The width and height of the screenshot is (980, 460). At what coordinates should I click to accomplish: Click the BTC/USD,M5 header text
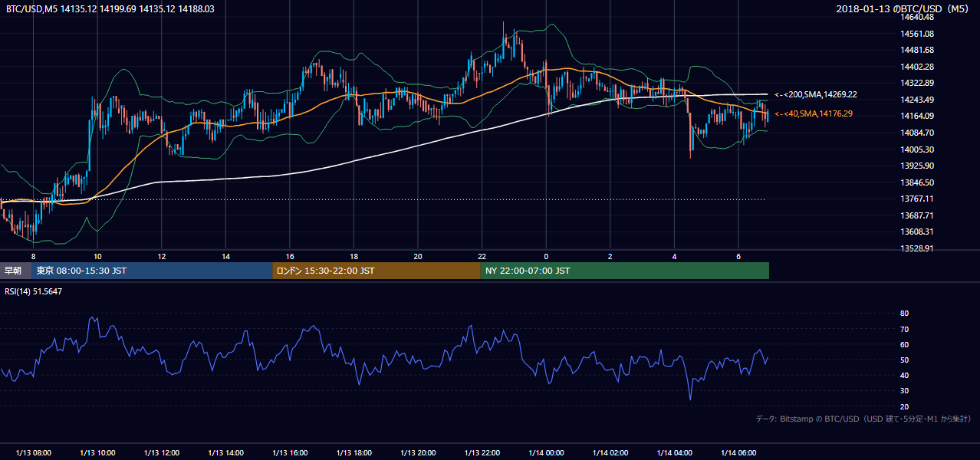[110, 8]
